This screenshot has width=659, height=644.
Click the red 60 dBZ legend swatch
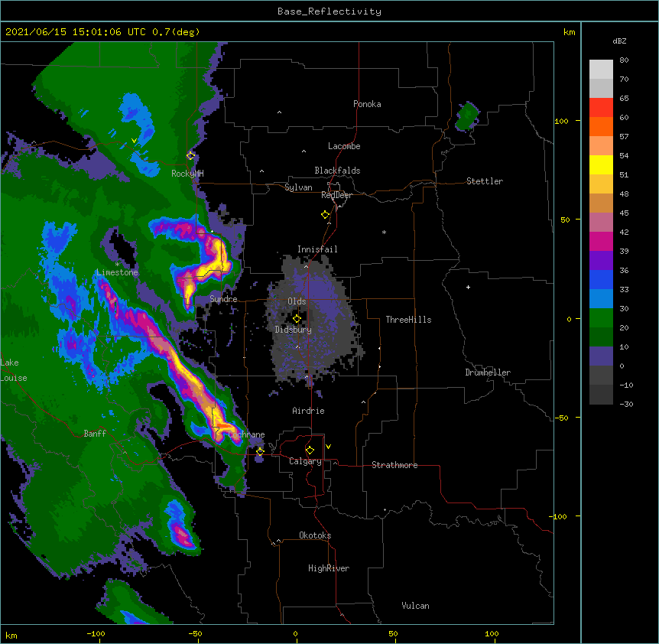[x=601, y=108]
